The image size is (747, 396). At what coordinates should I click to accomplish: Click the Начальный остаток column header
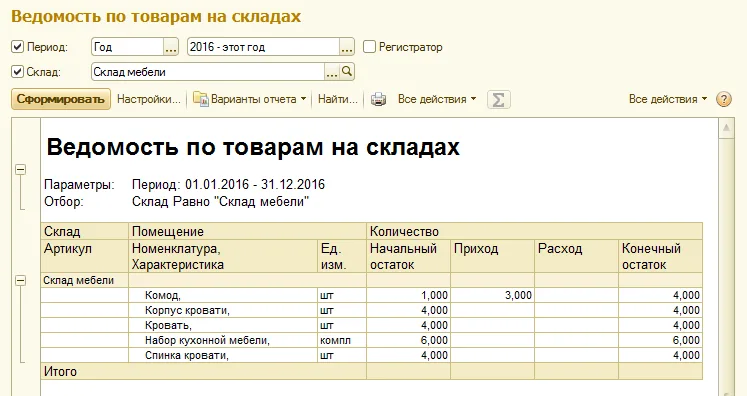pos(408,256)
